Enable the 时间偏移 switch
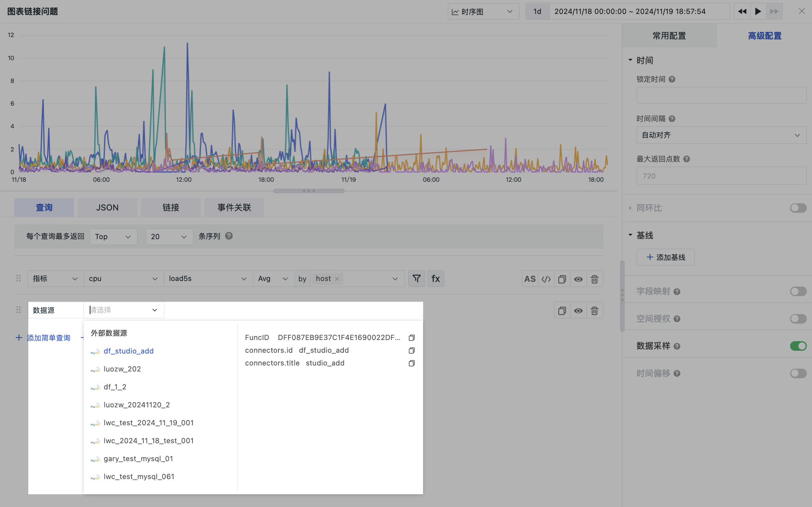 pos(798,373)
